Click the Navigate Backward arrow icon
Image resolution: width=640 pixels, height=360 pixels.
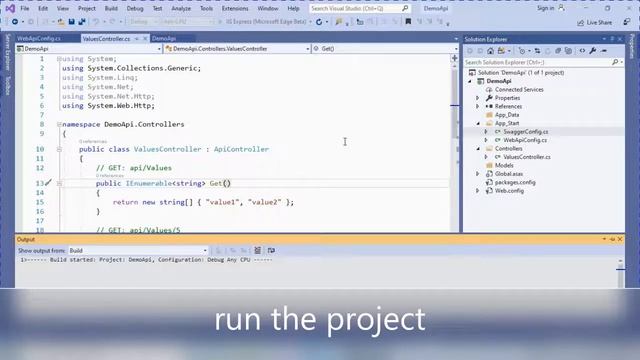pyautogui.click(x=15, y=22)
